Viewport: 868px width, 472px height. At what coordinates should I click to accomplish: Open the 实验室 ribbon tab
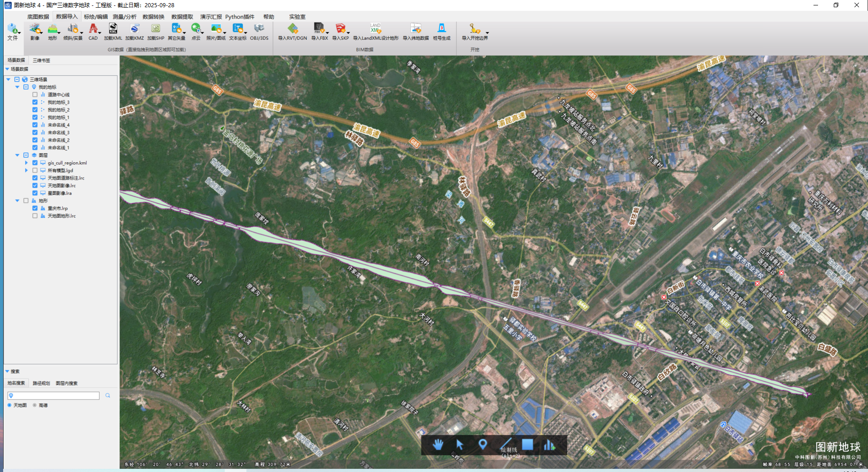coord(297,17)
